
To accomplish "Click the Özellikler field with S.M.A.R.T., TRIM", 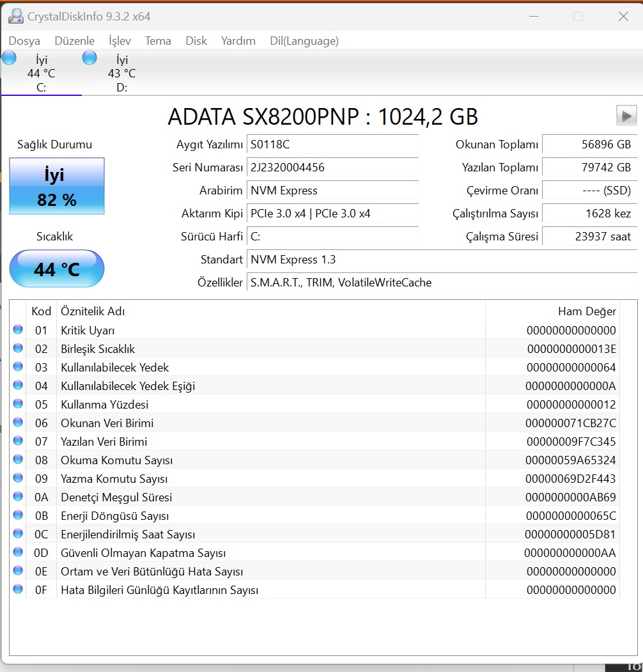I will [442, 283].
